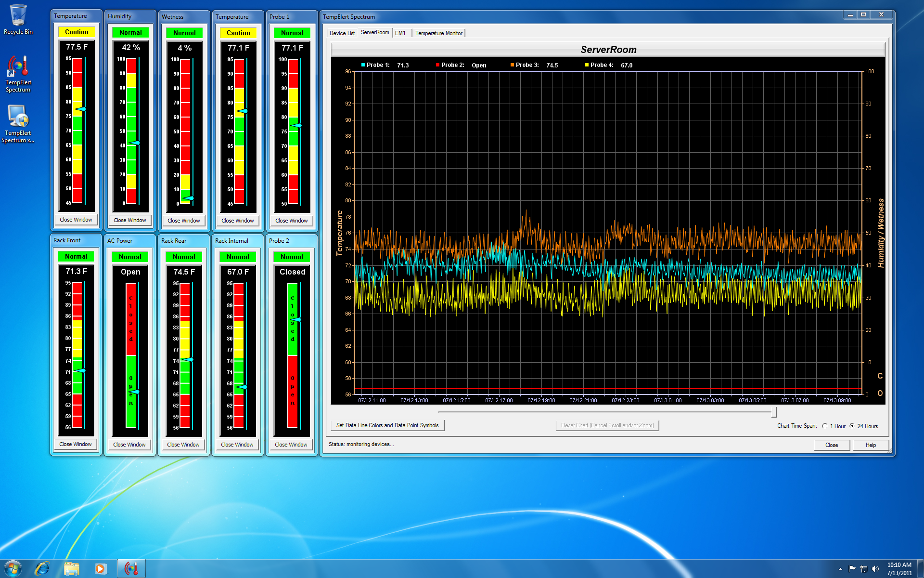Open the TempElert Spectrum desktop shortcut
924x578 pixels.
18,74
